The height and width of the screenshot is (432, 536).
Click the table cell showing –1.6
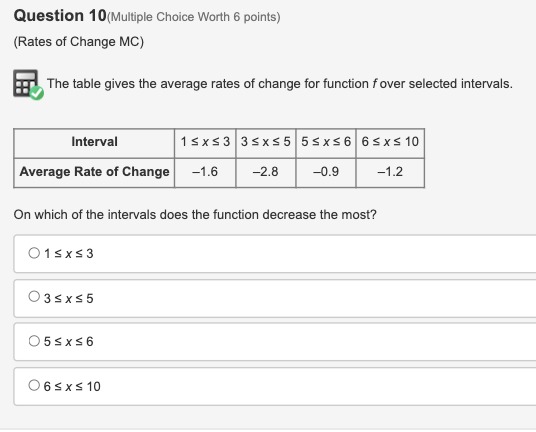tap(205, 173)
